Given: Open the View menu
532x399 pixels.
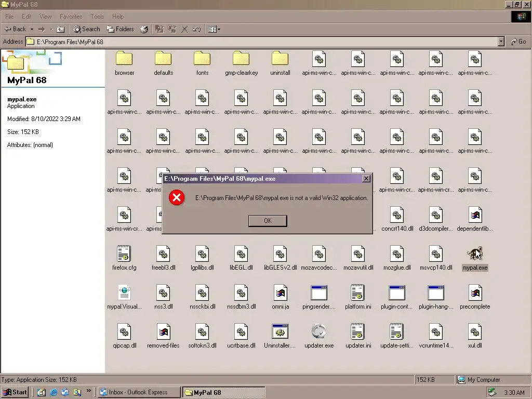Looking at the screenshot, I should tap(46, 16).
